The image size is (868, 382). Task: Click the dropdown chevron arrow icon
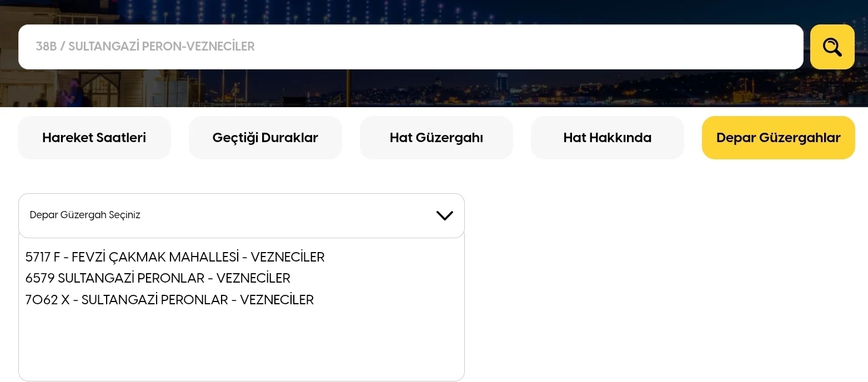444,215
